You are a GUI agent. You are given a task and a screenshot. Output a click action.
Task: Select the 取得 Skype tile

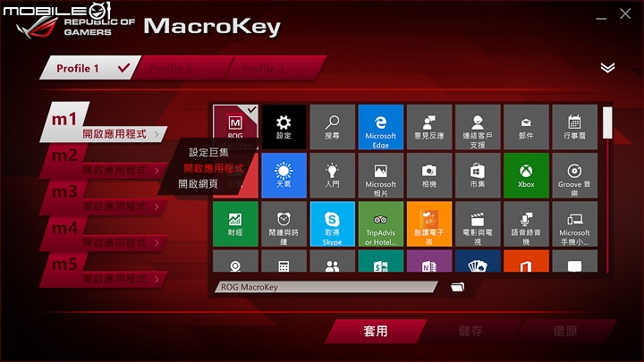tap(332, 223)
